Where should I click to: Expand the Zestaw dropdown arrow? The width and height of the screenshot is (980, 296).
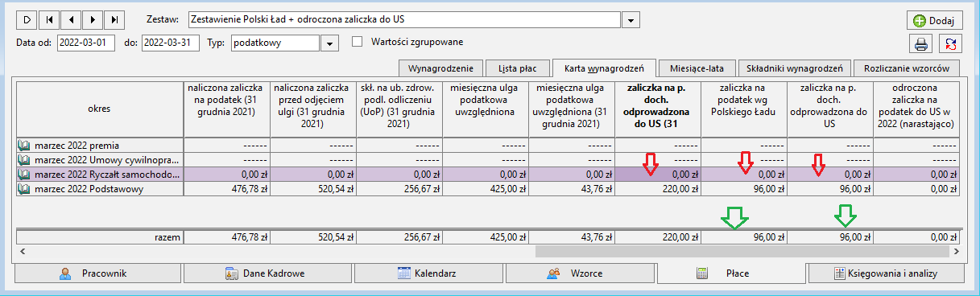631,19
